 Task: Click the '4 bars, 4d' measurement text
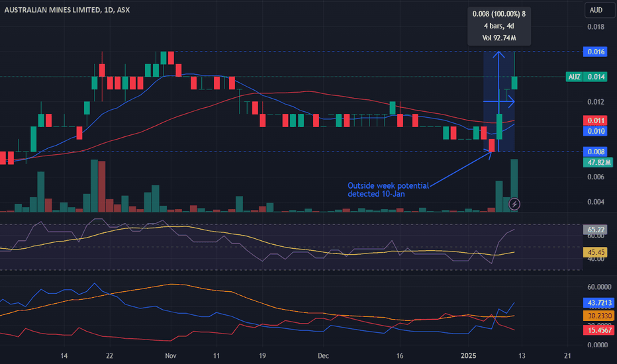pyautogui.click(x=499, y=26)
